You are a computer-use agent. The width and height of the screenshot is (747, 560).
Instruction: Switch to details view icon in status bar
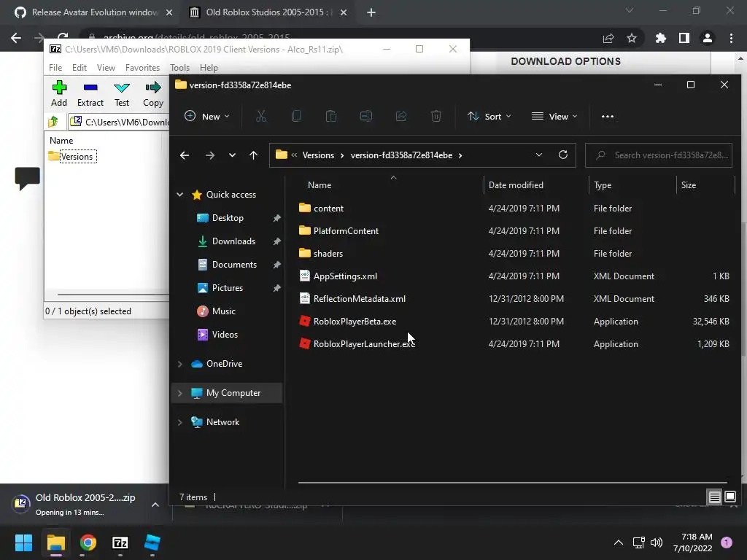[x=715, y=497]
